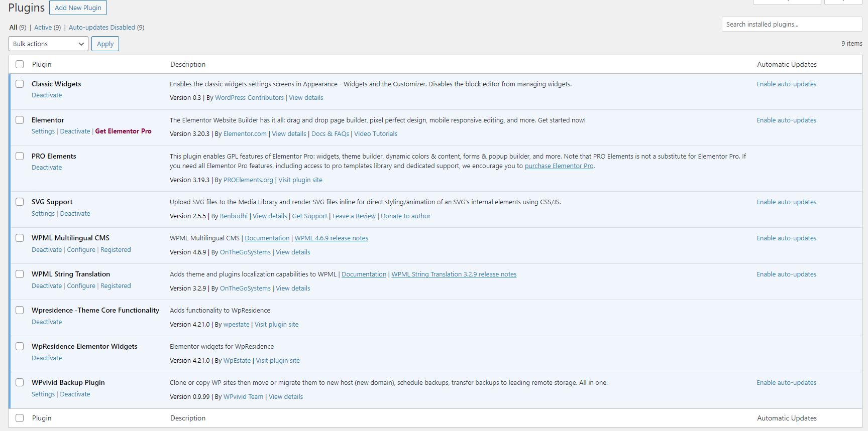Deactivate the PRO Elements plugin
The image size is (868, 431).
pos(47,168)
